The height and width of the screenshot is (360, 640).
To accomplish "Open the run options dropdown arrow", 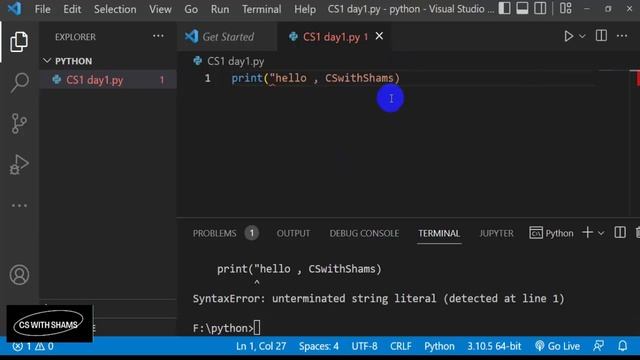I will pos(582,36).
